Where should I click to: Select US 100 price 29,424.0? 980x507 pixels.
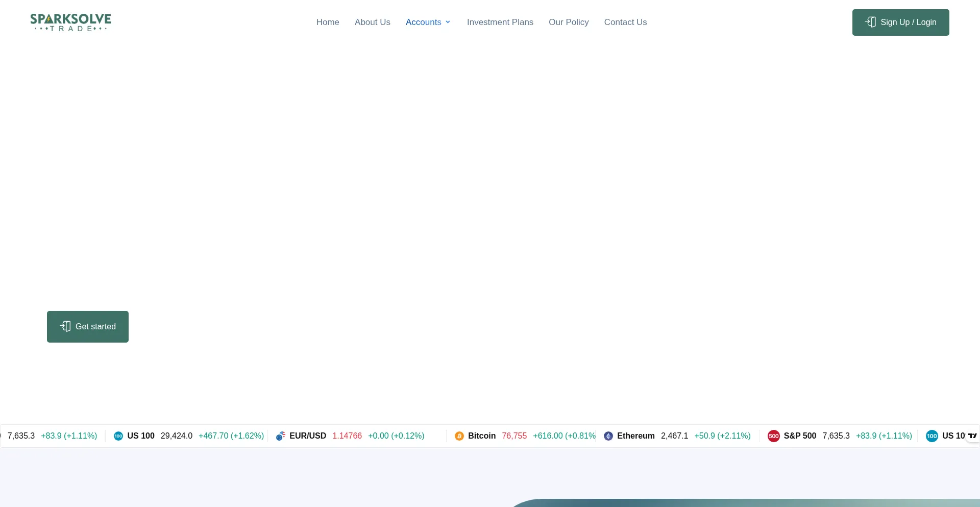click(x=177, y=436)
